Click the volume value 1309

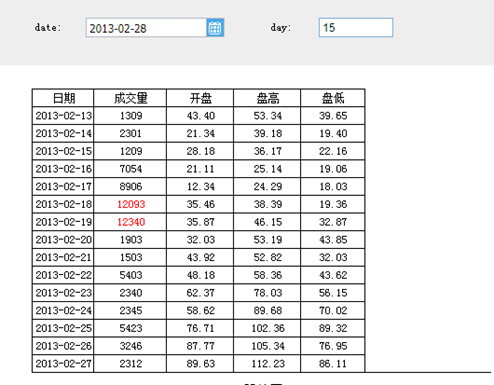131,116
